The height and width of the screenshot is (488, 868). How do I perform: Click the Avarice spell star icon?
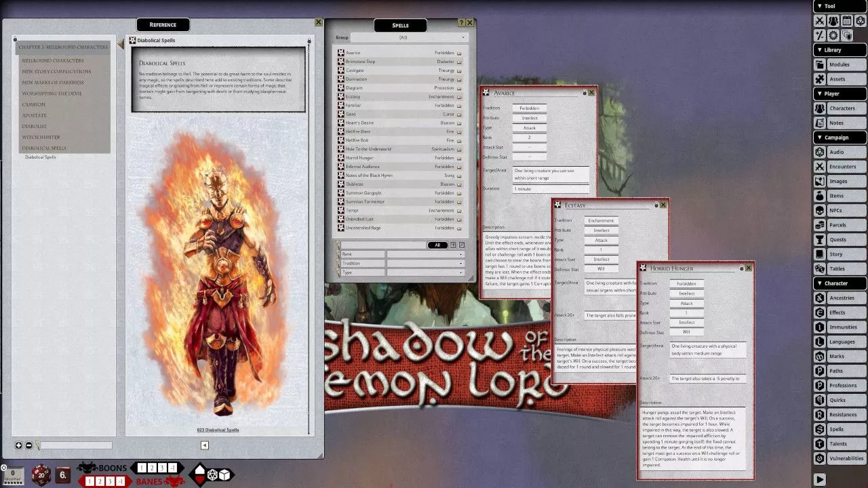coord(486,92)
